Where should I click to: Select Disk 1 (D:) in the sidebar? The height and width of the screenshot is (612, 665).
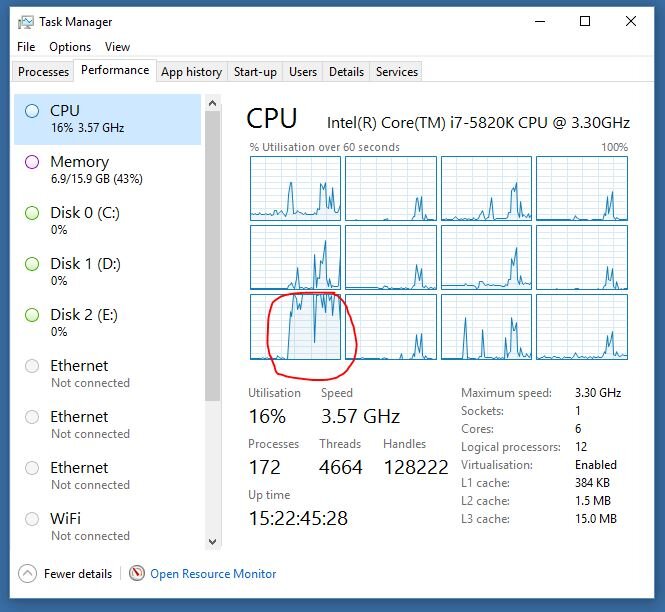[107, 272]
